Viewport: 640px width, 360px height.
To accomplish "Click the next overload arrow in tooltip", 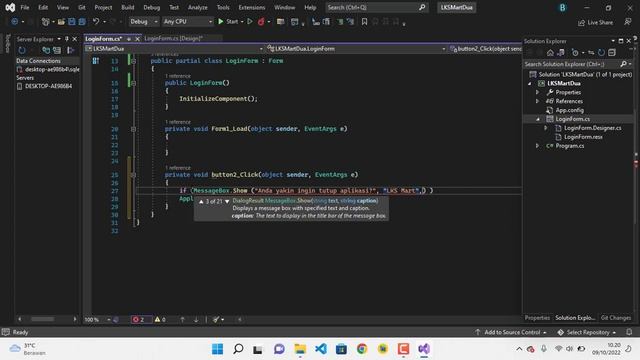I will coord(227,201).
